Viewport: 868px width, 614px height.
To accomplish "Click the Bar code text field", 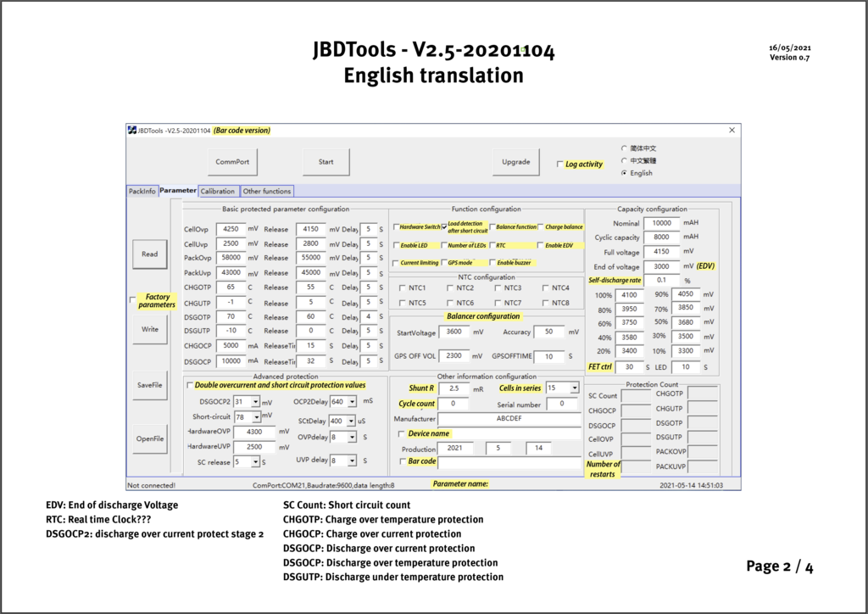I will point(509,461).
